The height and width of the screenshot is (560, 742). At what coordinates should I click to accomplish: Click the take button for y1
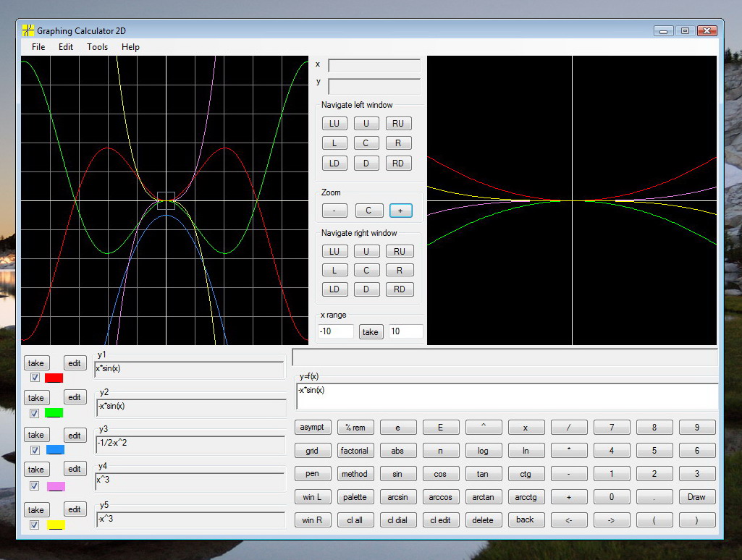click(36, 363)
